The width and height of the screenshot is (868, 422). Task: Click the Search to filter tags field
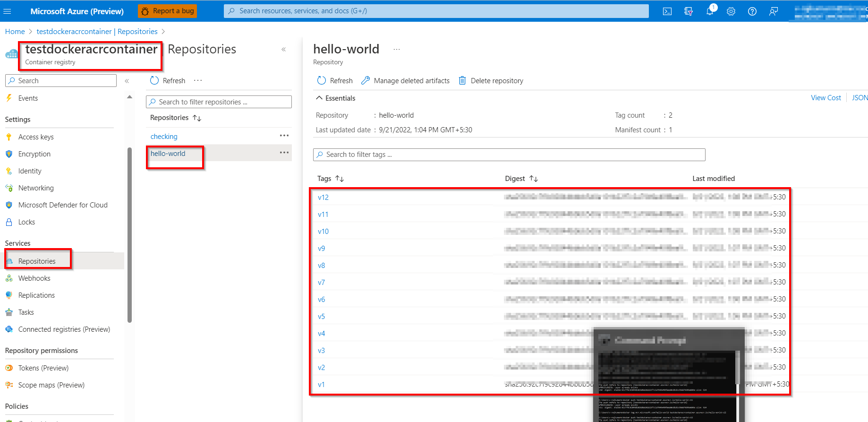coord(509,155)
